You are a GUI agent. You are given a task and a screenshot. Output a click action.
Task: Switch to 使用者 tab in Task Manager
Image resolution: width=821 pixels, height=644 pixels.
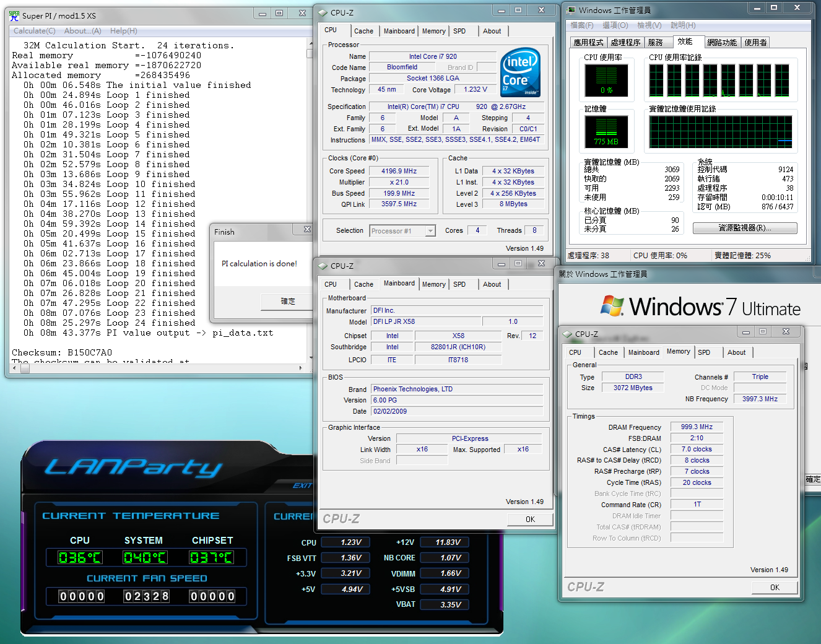756,42
